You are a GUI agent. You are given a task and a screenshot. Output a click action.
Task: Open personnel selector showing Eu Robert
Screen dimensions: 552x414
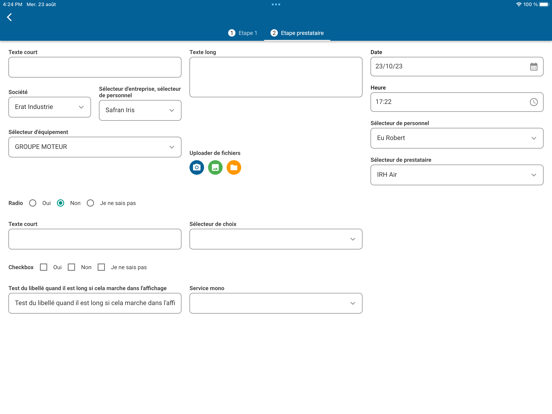pyautogui.click(x=457, y=138)
